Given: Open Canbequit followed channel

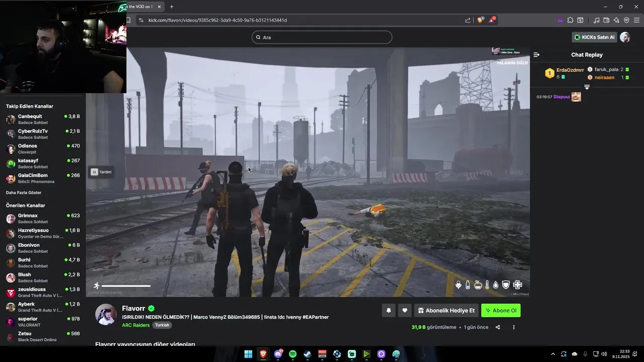Looking at the screenshot, I should click(x=43, y=119).
